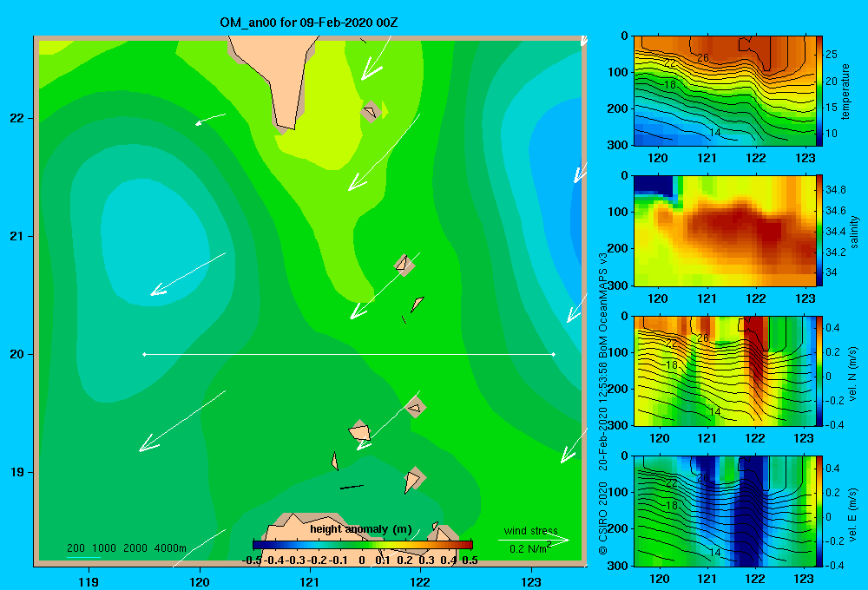Select the temperature cross-section panel
The image size is (868, 590).
tap(725, 91)
